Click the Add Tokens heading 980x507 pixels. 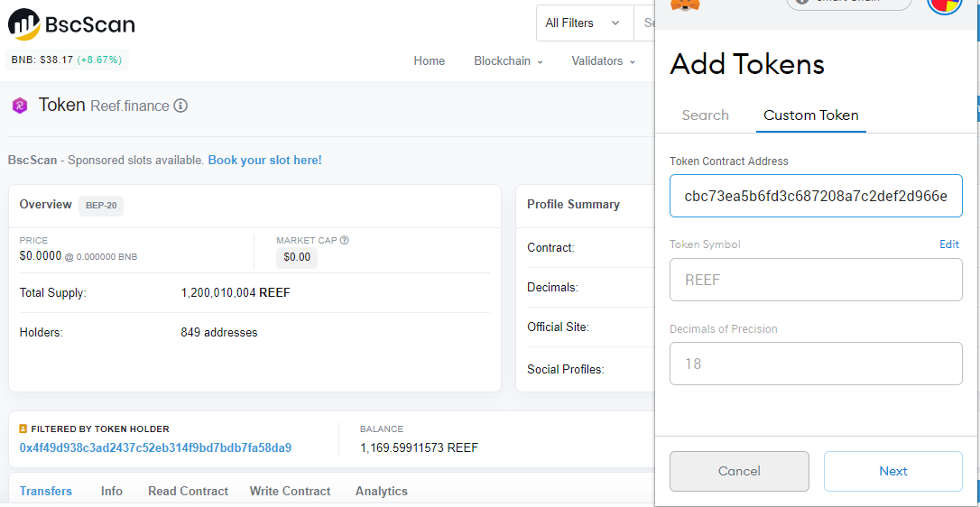(747, 64)
